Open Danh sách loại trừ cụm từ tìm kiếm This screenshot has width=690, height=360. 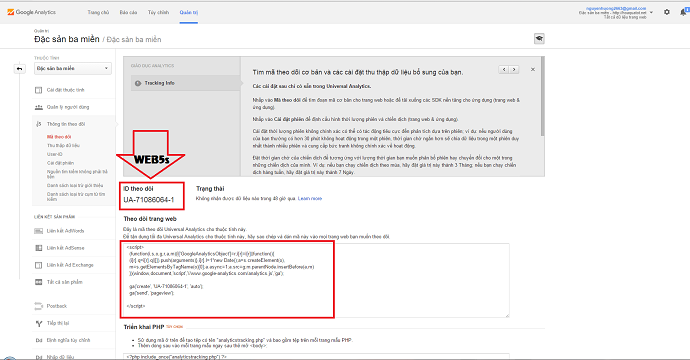click(76, 196)
